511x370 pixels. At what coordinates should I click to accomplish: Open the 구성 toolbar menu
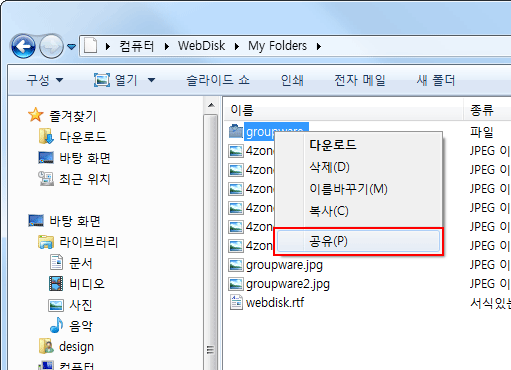click(x=45, y=80)
